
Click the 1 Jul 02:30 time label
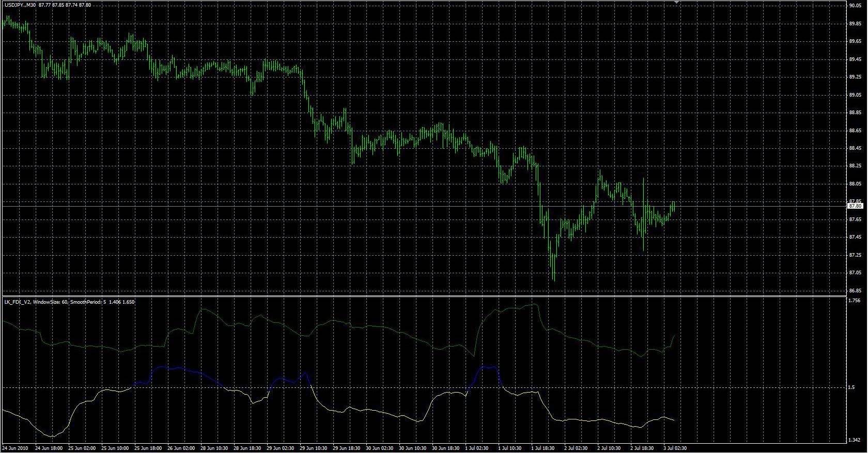tap(477, 448)
